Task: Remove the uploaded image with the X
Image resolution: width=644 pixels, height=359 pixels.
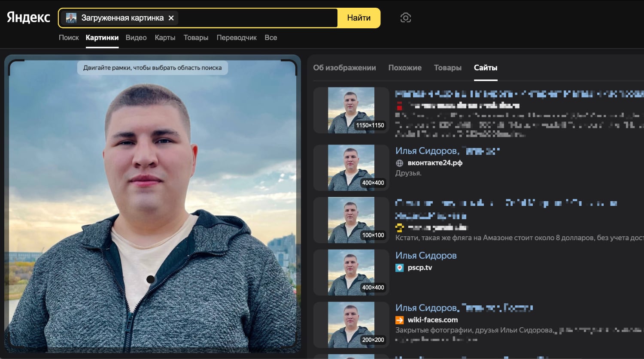Action: point(171,18)
